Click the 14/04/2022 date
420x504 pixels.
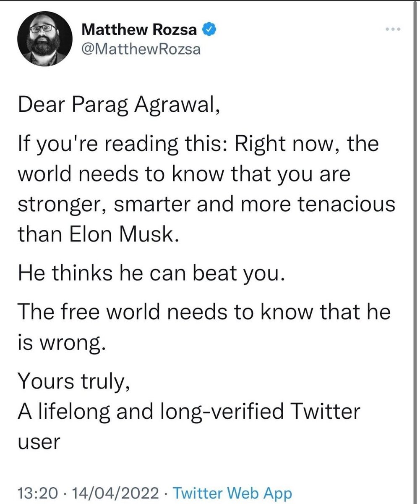coord(114,492)
